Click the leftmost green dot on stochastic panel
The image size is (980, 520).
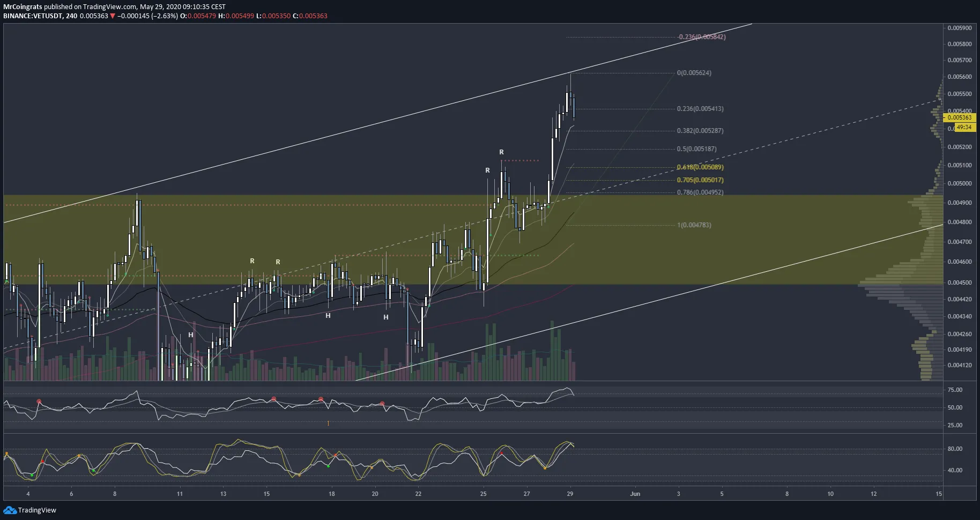[32, 475]
